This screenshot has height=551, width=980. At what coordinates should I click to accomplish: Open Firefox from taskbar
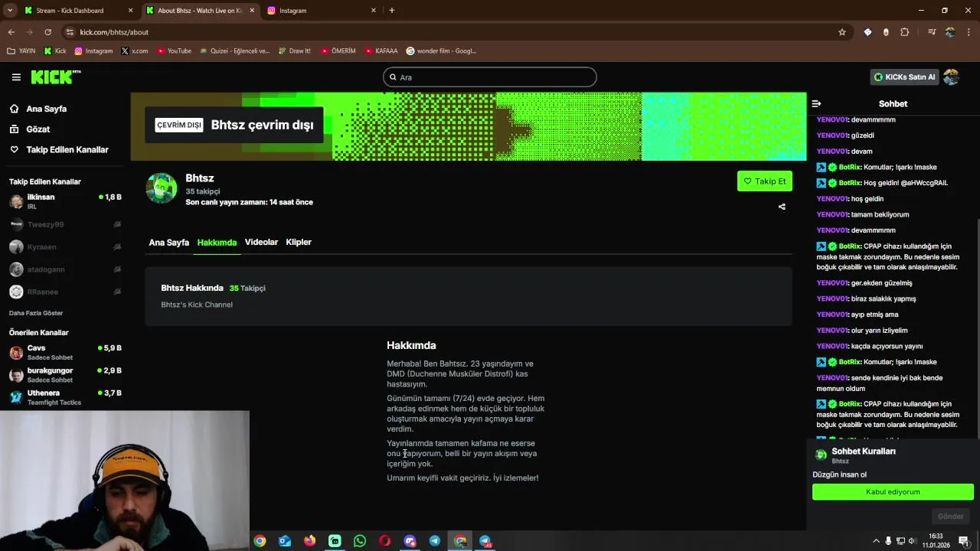coord(309,541)
